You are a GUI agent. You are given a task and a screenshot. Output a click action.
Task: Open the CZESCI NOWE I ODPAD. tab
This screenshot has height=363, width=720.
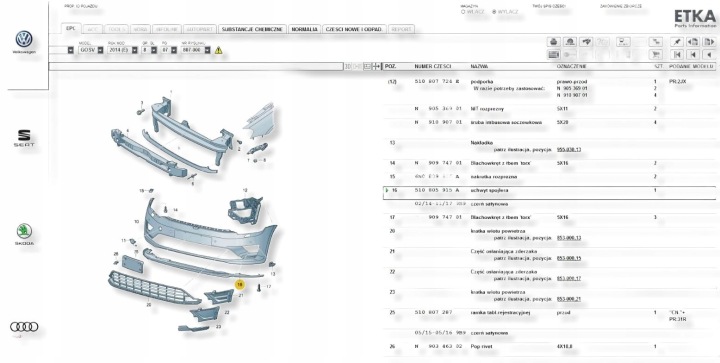[x=354, y=29]
